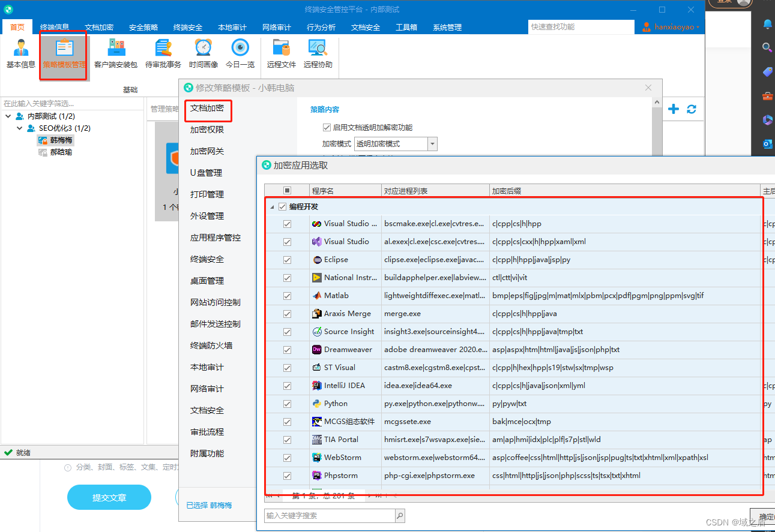Open Outlook from the right sidebar
Image resolution: width=775 pixels, height=532 pixels.
tap(767, 144)
